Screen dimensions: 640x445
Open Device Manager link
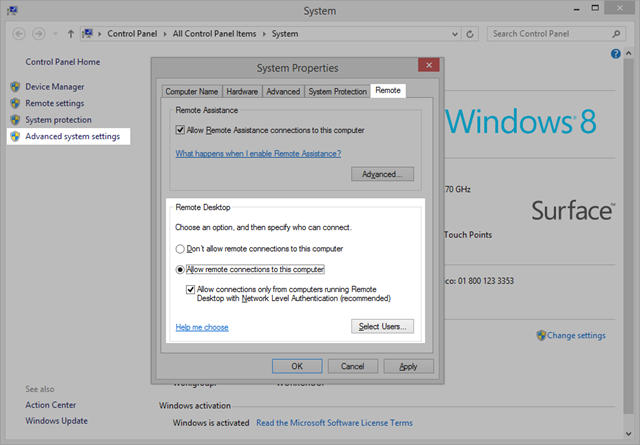tap(55, 87)
